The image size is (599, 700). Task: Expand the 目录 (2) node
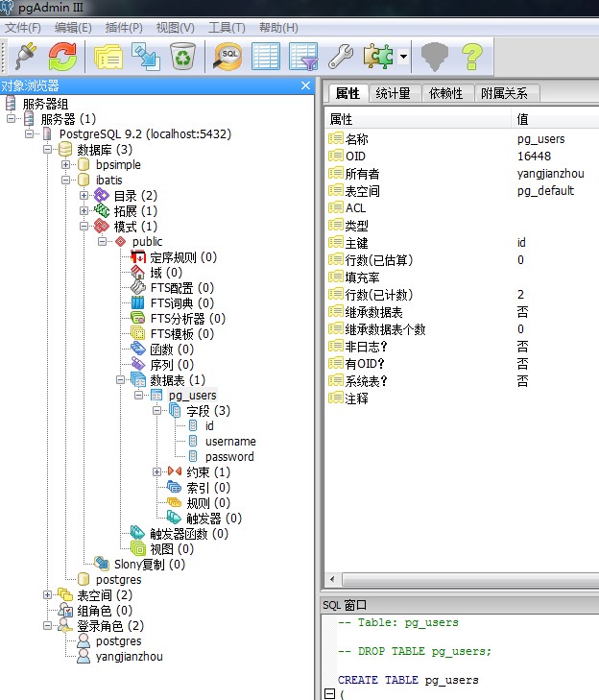pyautogui.click(x=84, y=196)
